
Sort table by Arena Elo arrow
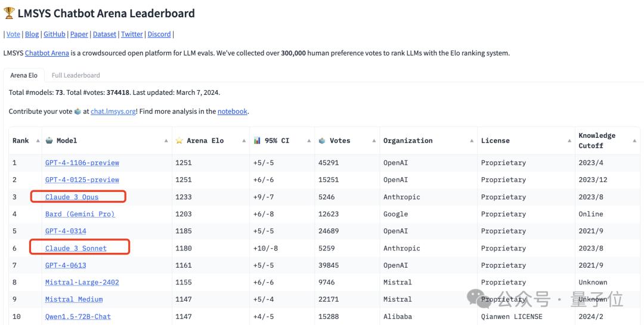click(244, 141)
